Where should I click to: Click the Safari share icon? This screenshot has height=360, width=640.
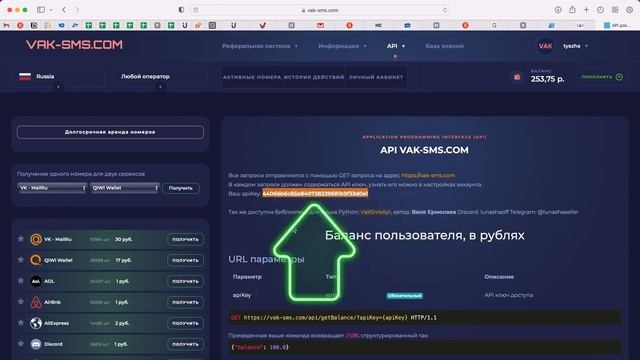tap(572, 10)
